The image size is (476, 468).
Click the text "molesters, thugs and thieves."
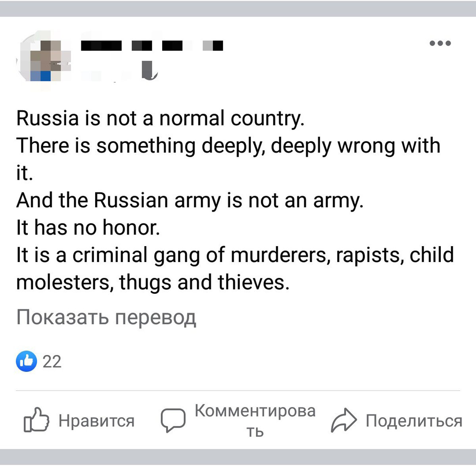[153, 282]
